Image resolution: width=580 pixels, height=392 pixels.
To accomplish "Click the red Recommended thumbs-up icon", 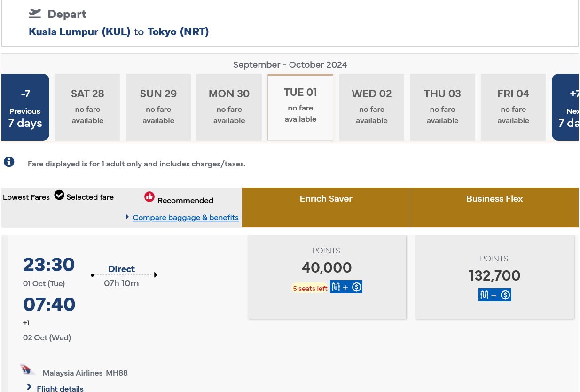I will [149, 197].
